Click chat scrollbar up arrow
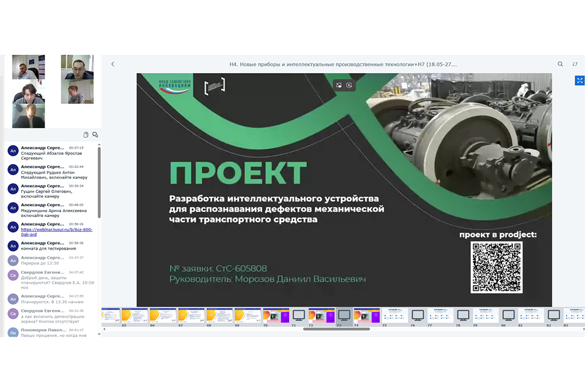585x392 pixels. coord(99,145)
